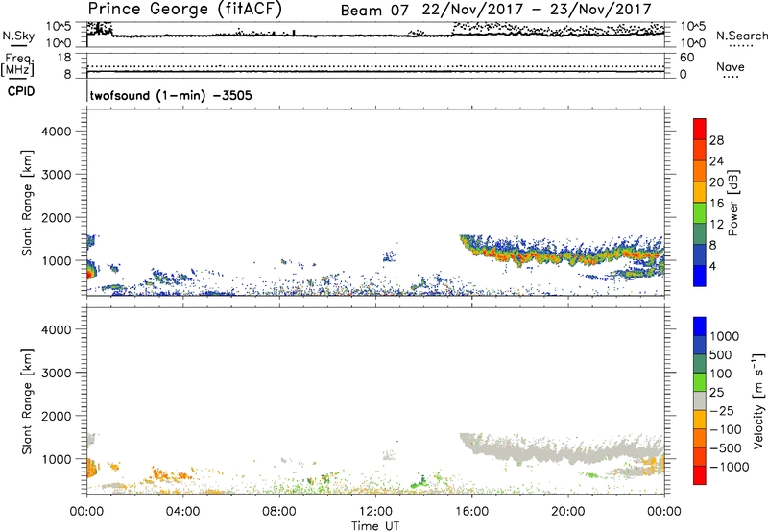Viewport: 768px width, 532px height.
Task: Click the 'Time UT' axis title
Action: click(x=375, y=526)
